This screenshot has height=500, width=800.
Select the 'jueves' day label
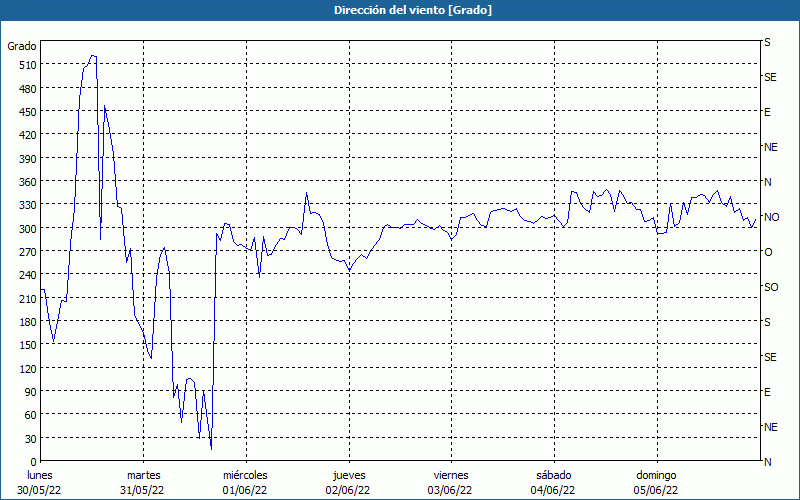[349, 475]
